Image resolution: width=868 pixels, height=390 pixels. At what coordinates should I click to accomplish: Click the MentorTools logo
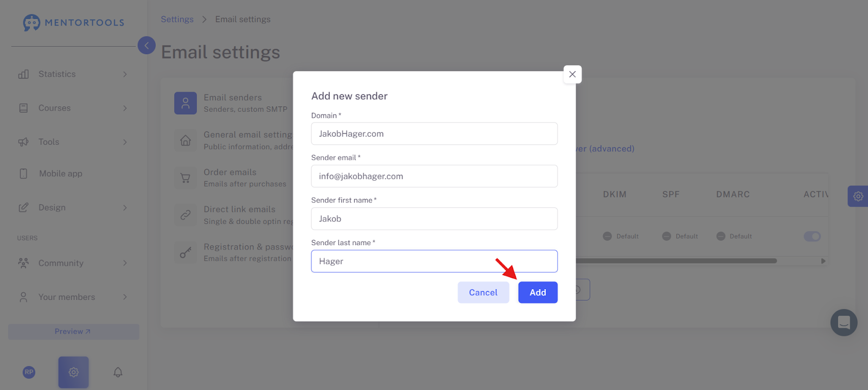pyautogui.click(x=74, y=23)
